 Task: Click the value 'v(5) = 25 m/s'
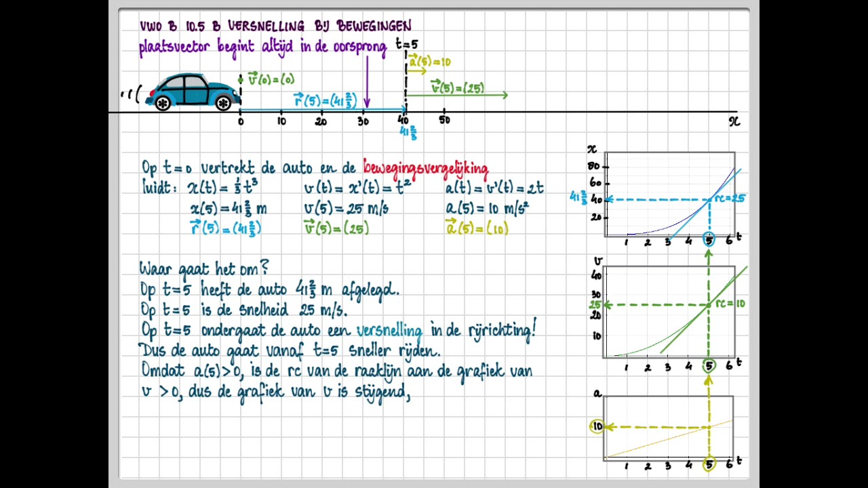point(346,208)
